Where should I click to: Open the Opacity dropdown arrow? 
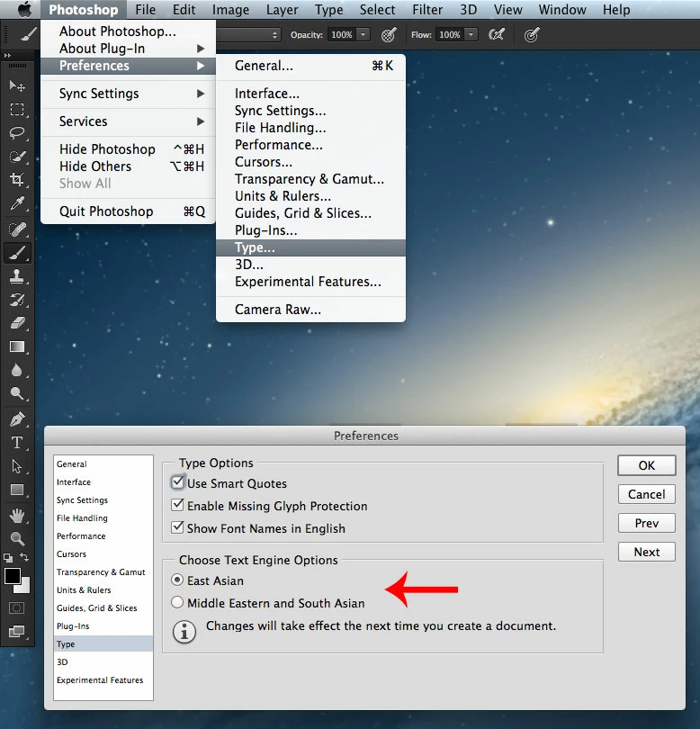363,35
